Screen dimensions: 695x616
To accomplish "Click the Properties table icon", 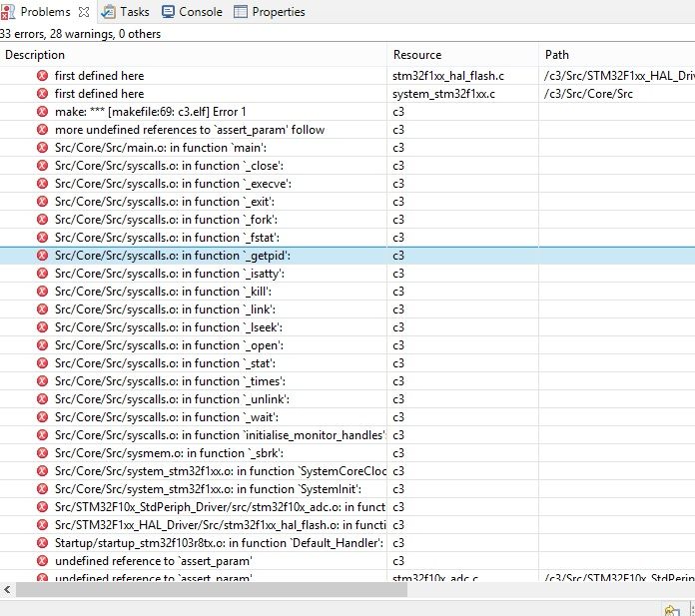I will [241, 12].
